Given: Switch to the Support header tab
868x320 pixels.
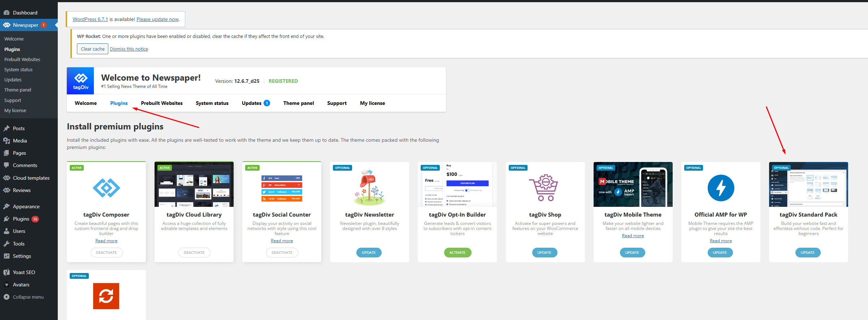Looking at the screenshot, I should [x=337, y=103].
